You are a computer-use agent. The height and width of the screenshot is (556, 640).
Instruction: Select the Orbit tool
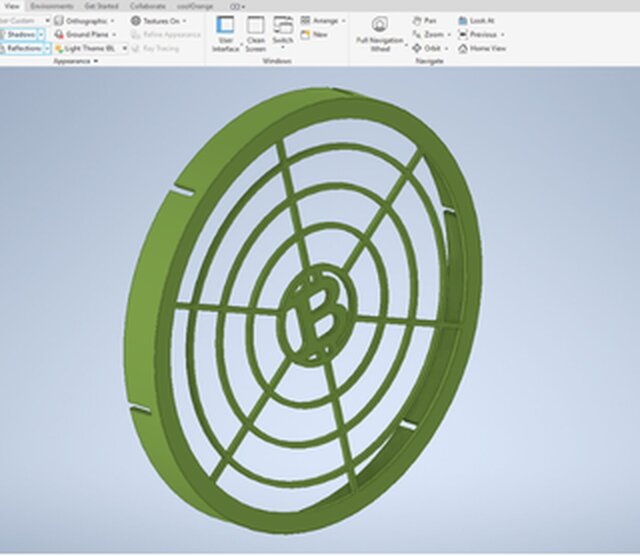click(426, 48)
